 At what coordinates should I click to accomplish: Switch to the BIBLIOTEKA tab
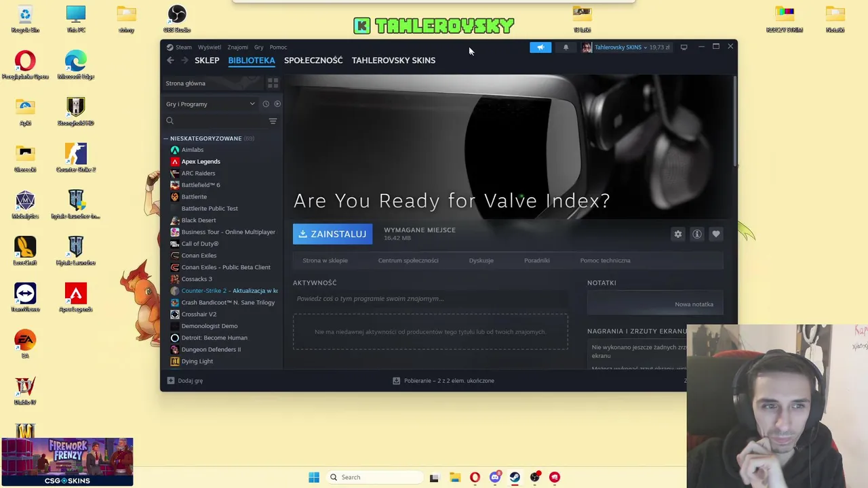click(252, 60)
